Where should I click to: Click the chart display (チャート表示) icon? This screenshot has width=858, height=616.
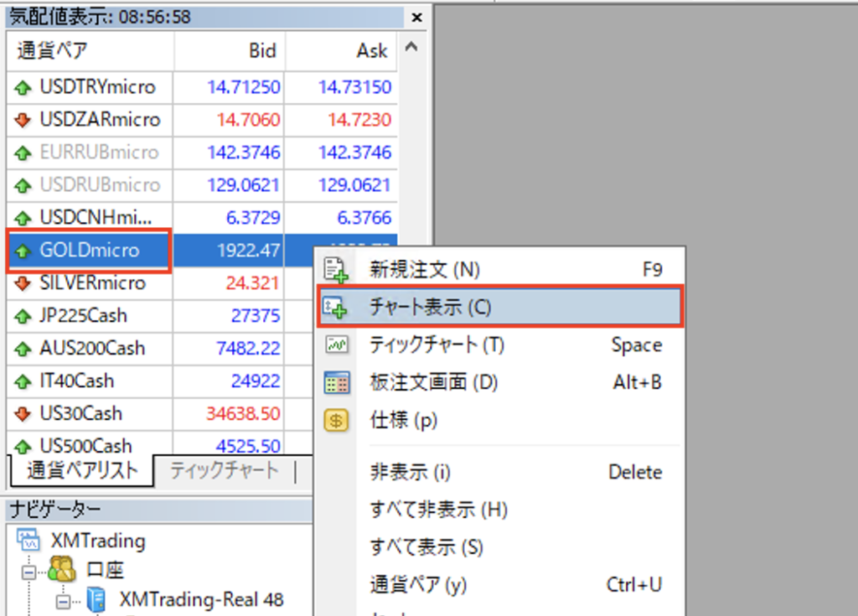pyautogui.click(x=335, y=308)
